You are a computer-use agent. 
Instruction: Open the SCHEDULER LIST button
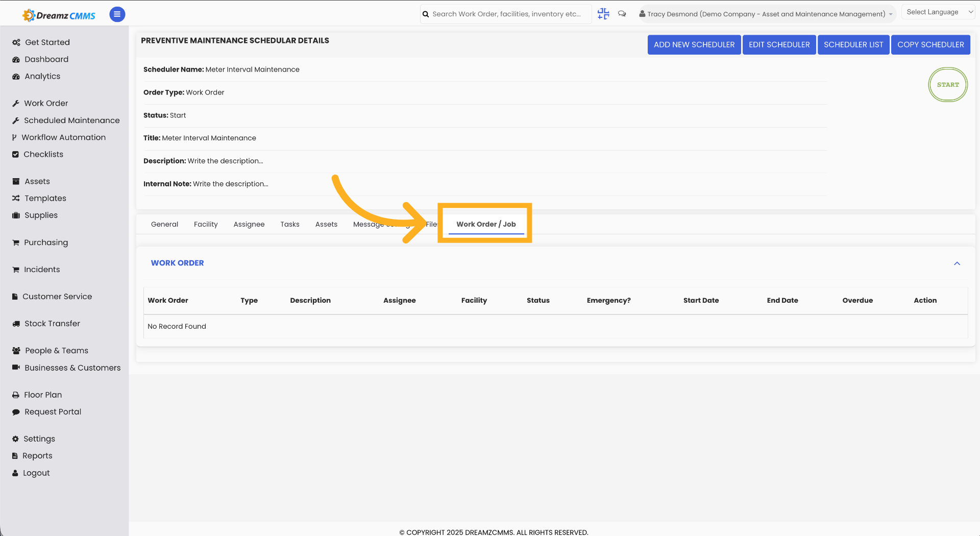[853, 45]
